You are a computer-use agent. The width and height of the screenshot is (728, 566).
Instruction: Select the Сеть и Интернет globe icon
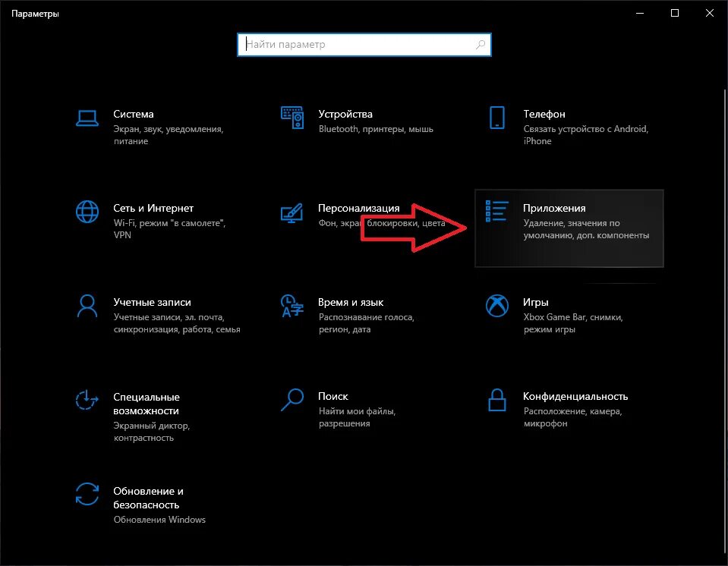tap(87, 212)
